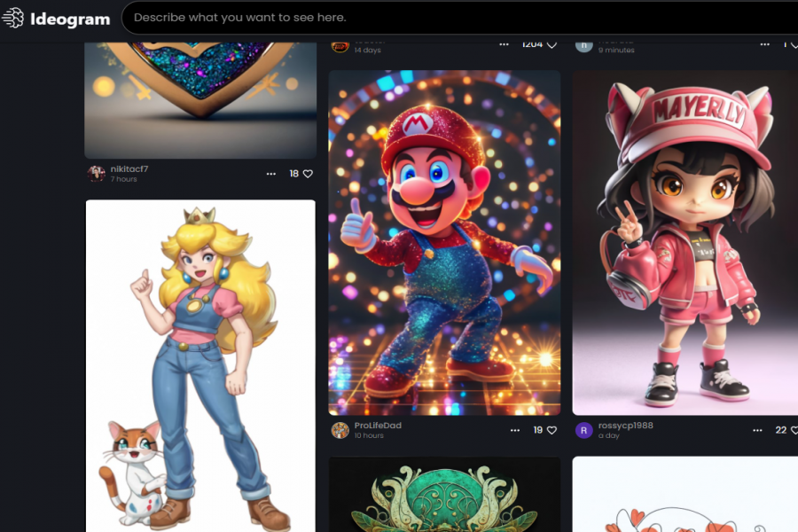Open three-dot menu on nikitacf7's post
798x532 pixels.
271,174
